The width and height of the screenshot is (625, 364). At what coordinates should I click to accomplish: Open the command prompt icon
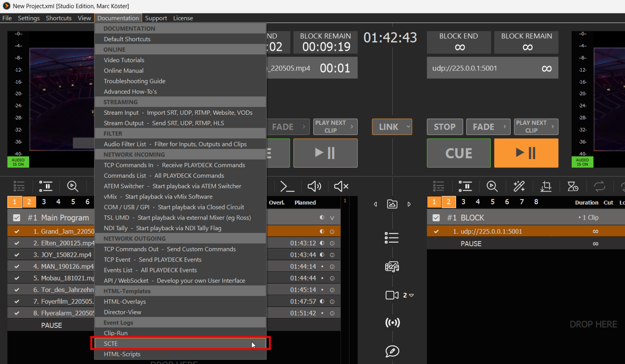coord(287,186)
